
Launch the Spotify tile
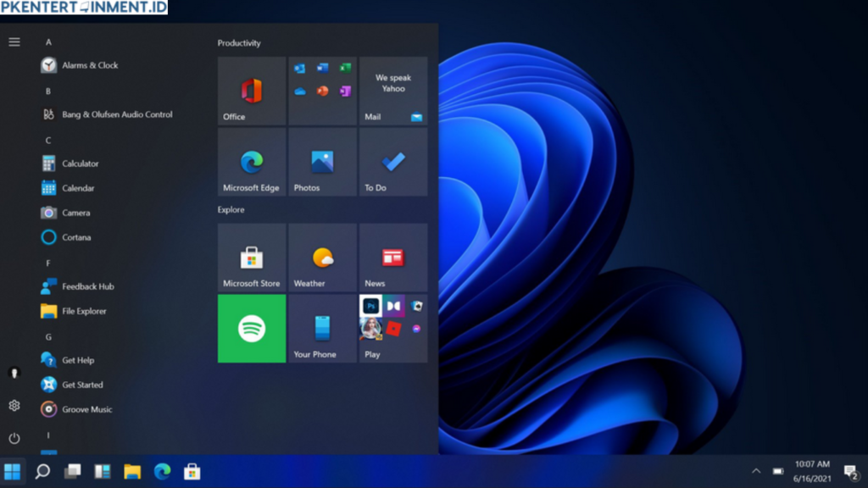(252, 329)
